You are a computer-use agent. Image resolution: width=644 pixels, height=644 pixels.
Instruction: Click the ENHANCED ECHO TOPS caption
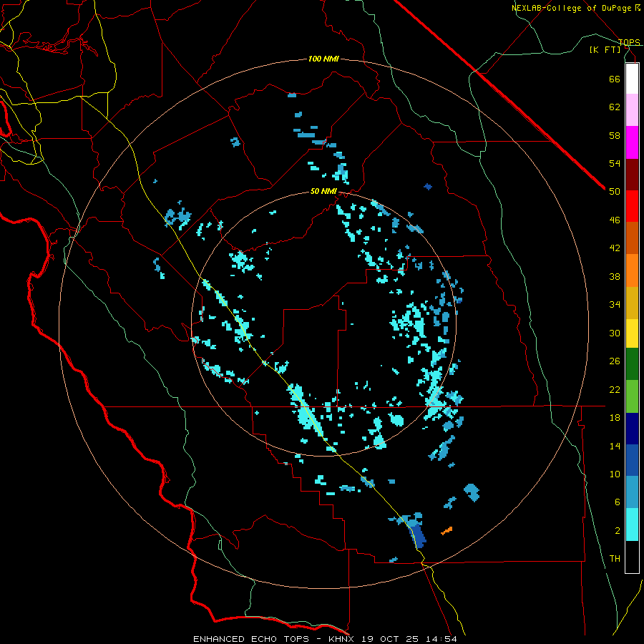(x=251, y=639)
